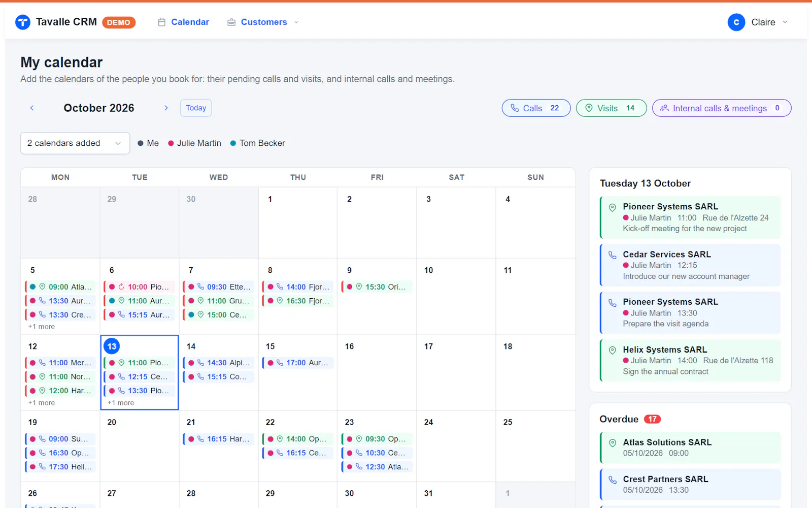812x508 pixels.
Task: Show the +1 more events on October 13
Action: [121, 403]
